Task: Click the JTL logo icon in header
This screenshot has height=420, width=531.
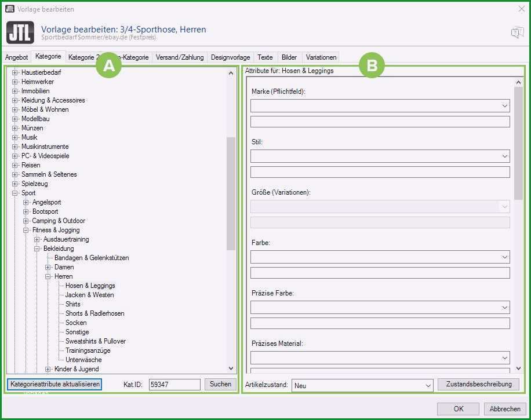Action: coord(20,32)
